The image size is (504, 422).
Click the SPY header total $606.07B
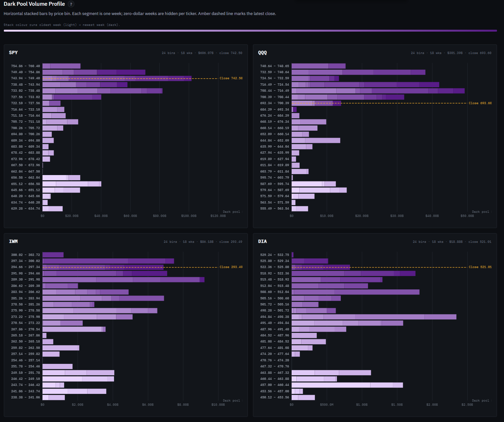[206, 53]
